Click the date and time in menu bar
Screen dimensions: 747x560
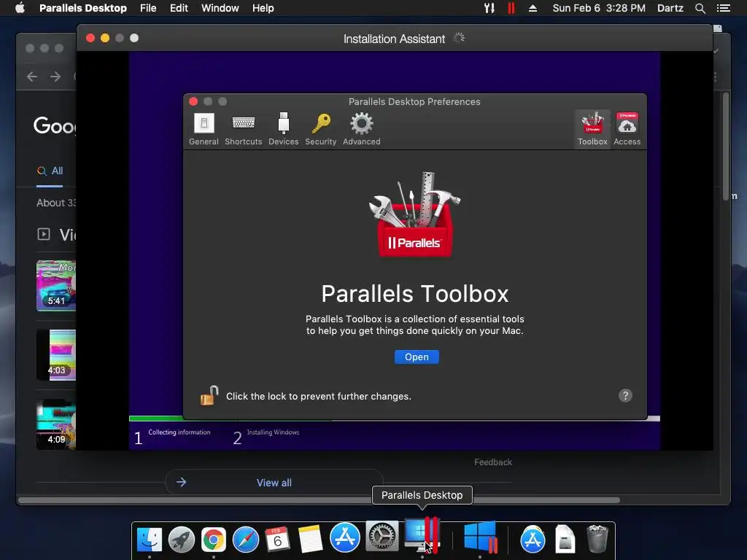[x=599, y=8]
